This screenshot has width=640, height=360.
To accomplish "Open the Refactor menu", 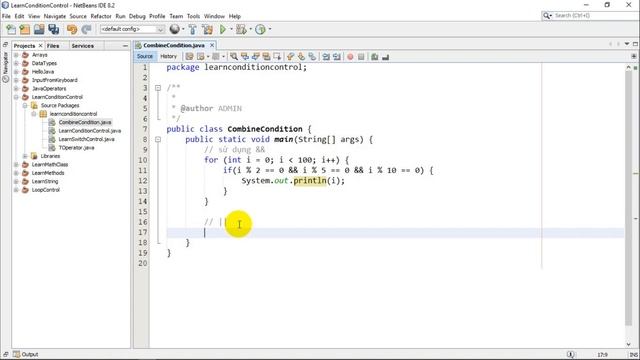I will click(x=101, y=16).
